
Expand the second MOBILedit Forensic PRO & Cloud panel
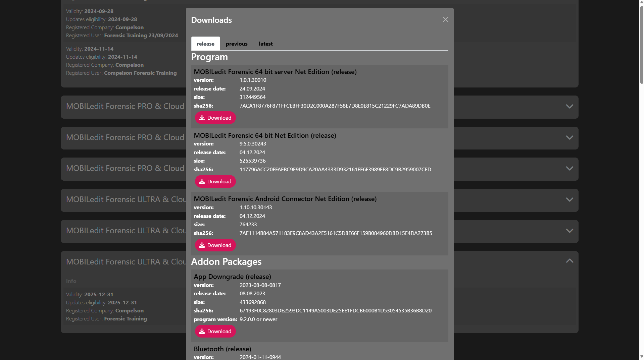[x=569, y=138]
